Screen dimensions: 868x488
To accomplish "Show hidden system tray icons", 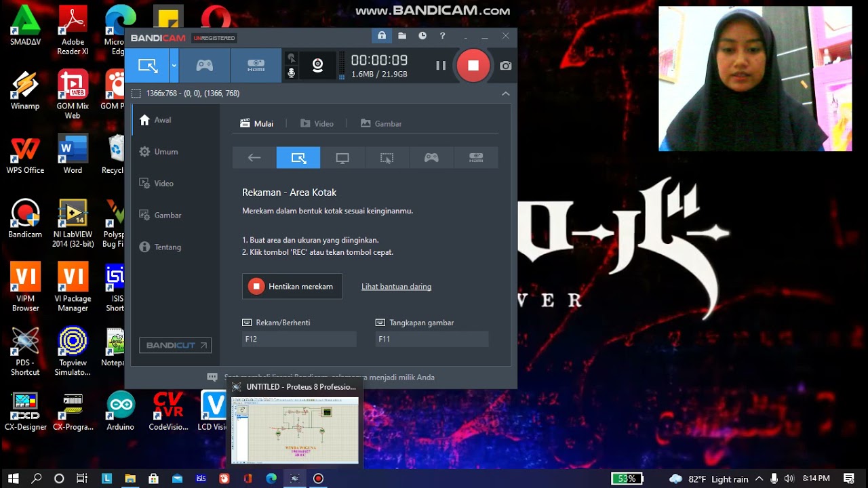I will [759, 479].
